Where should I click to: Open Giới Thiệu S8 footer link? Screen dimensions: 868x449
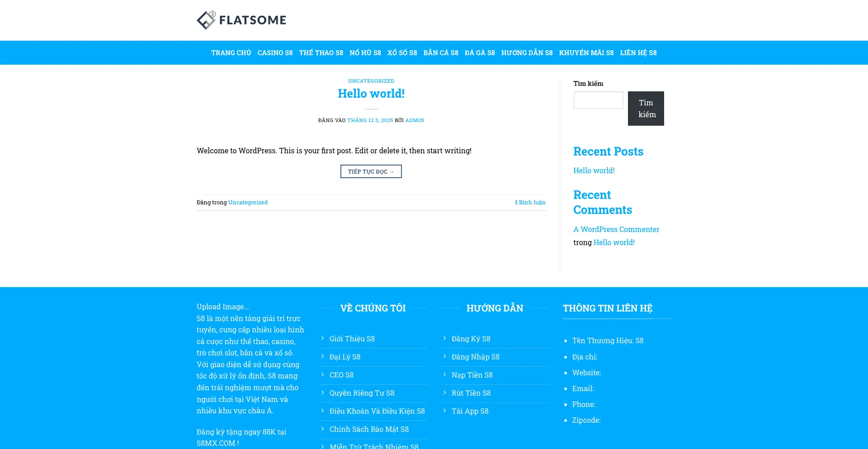pyautogui.click(x=352, y=339)
